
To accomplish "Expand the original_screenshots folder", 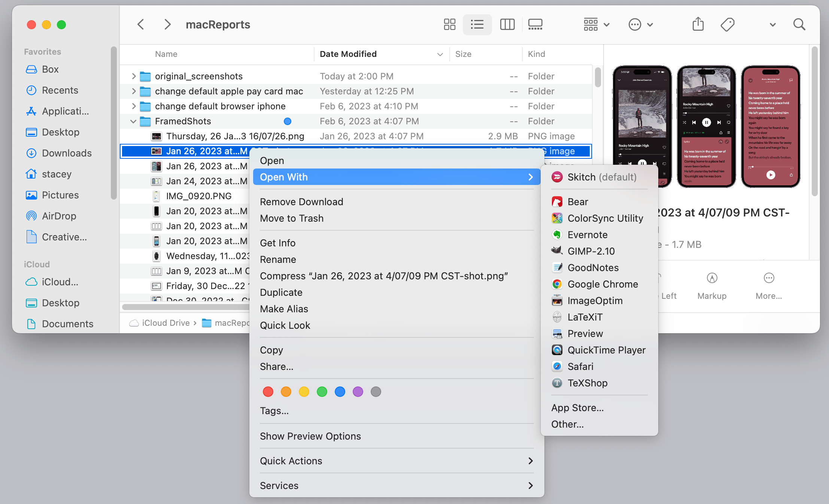I will [134, 76].
